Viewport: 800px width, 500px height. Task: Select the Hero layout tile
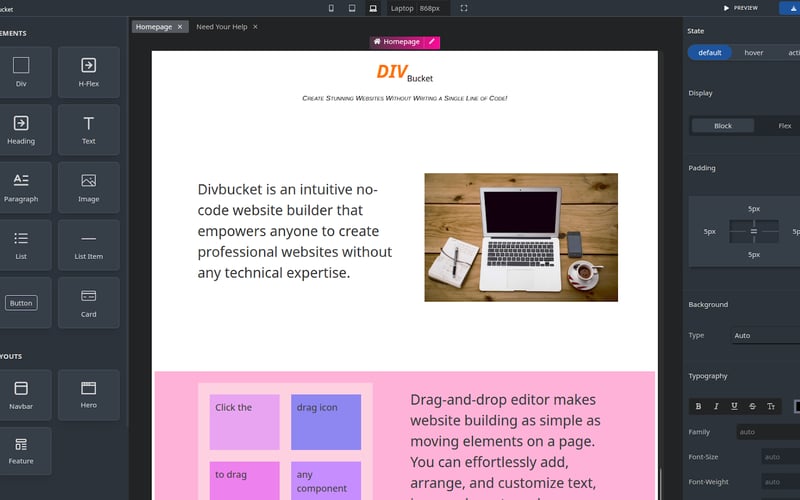pyautogui.click(x=89, y=395)
